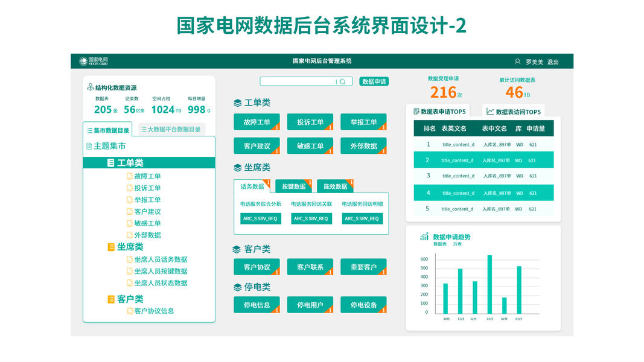
Task: Click ARC_S SRV_REQ under 电话服务回访关联
Action: tap(311, 219)
